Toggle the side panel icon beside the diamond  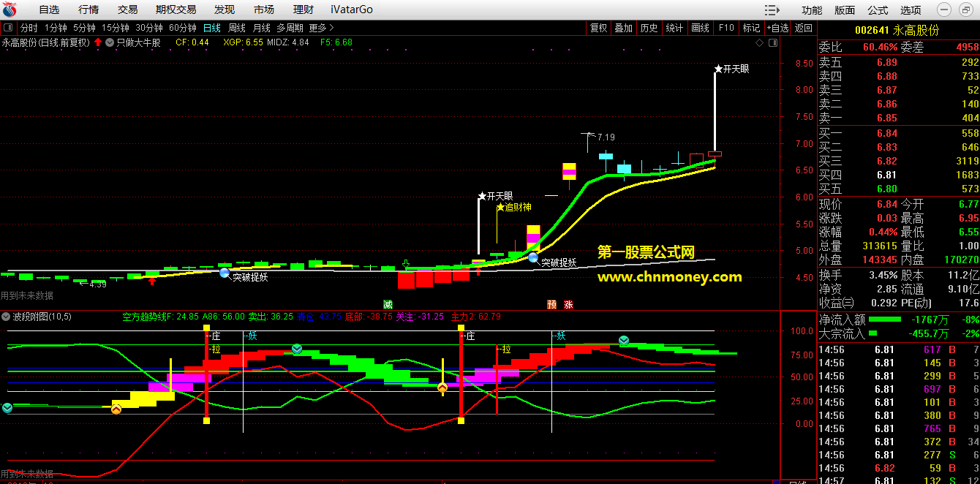(x=772, y=43)
